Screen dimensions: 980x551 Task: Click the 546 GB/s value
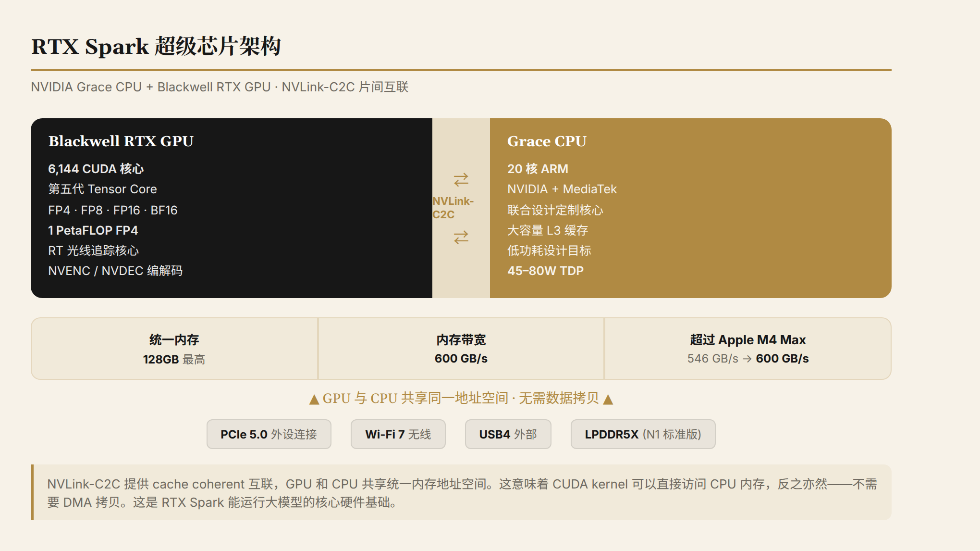(x=713, y=359)
